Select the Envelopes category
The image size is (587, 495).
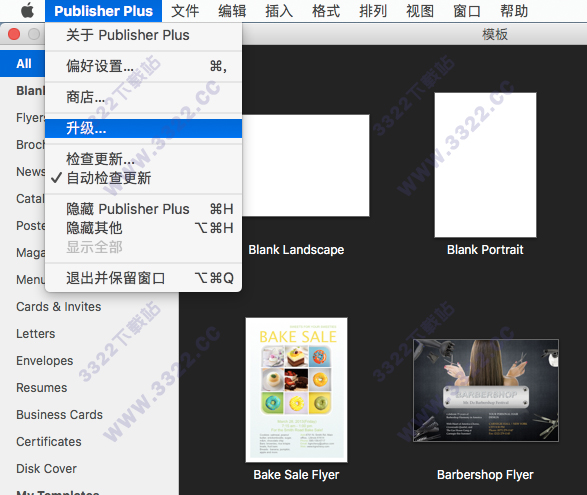click(x=45, y=361)
